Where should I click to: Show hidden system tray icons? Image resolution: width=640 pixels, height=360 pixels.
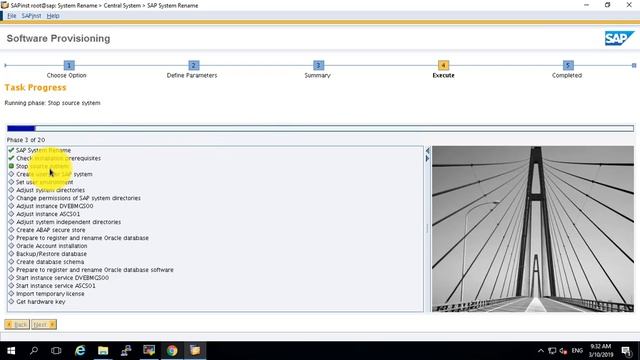click(541, 351)
